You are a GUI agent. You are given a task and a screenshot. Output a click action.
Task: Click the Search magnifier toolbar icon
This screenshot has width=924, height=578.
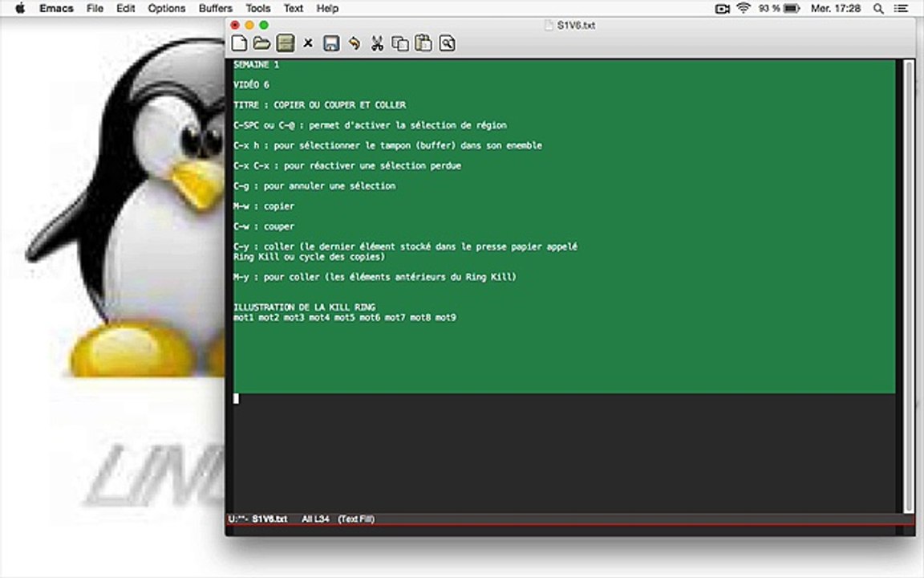pyautogui.click(x=448, y=43)
